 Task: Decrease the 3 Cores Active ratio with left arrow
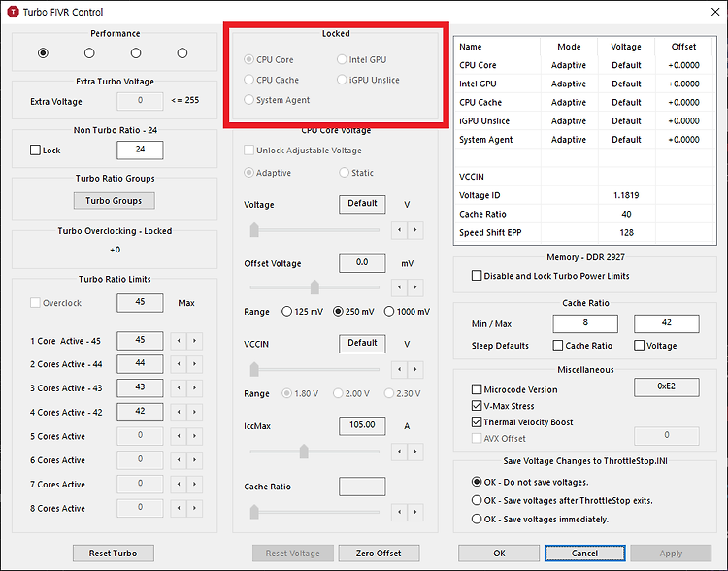point(179,387)
